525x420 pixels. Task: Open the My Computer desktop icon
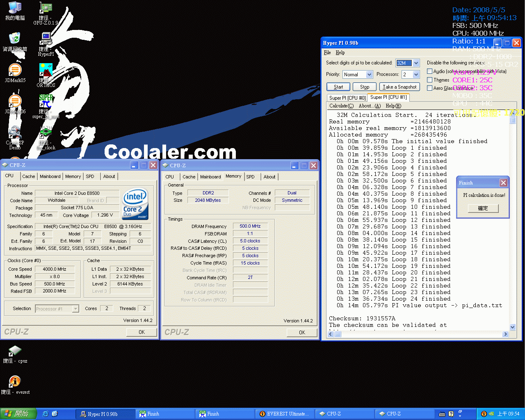point(15,11)
